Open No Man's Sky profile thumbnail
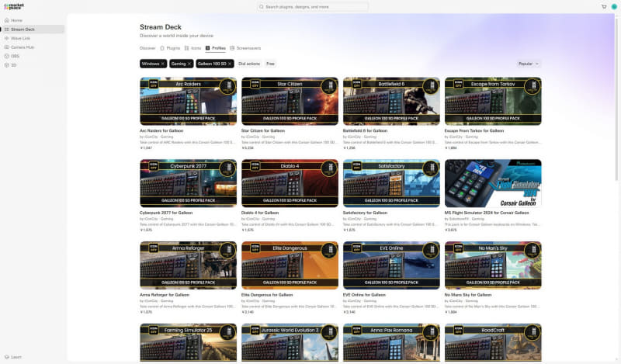Image resolution: width=621 pixels, height=364 pixels. pos(493,265)
